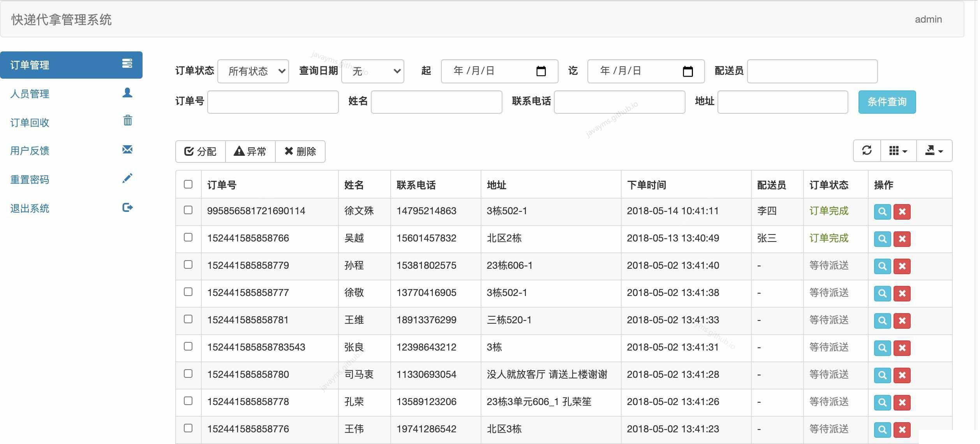Refresh the order table list

pyautogui.click(x=867, y=151)
